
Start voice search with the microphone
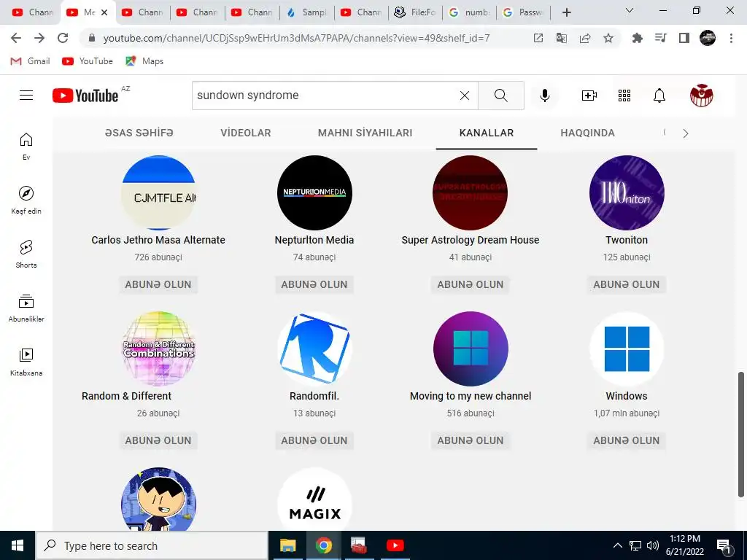pos(544,96)
